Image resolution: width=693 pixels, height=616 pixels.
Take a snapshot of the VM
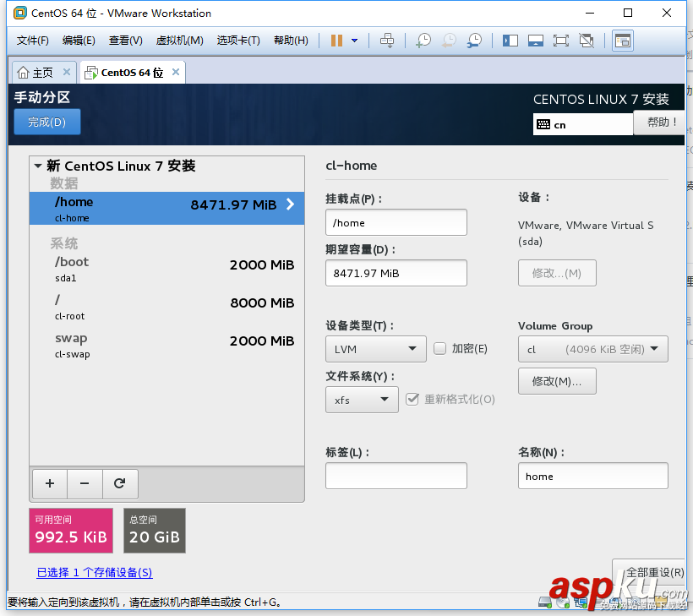pos(423,41)
